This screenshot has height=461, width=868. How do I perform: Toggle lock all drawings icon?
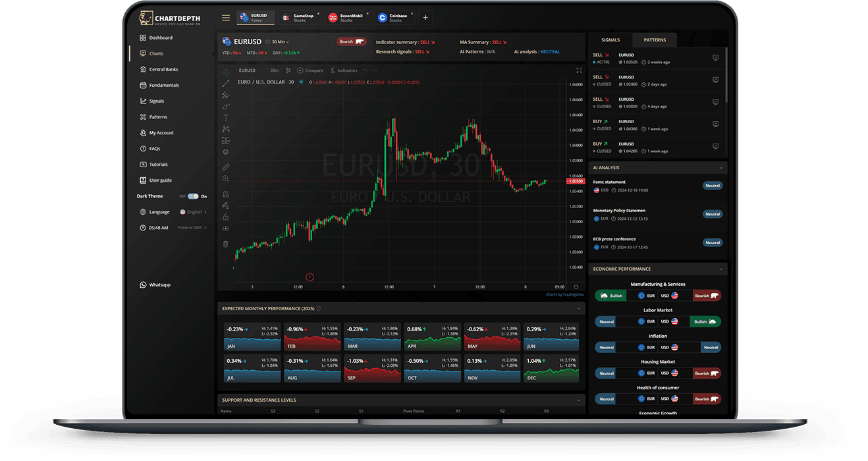226,217
